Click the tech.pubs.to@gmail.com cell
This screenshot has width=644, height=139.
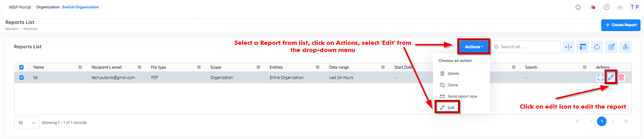pos(113,77)
